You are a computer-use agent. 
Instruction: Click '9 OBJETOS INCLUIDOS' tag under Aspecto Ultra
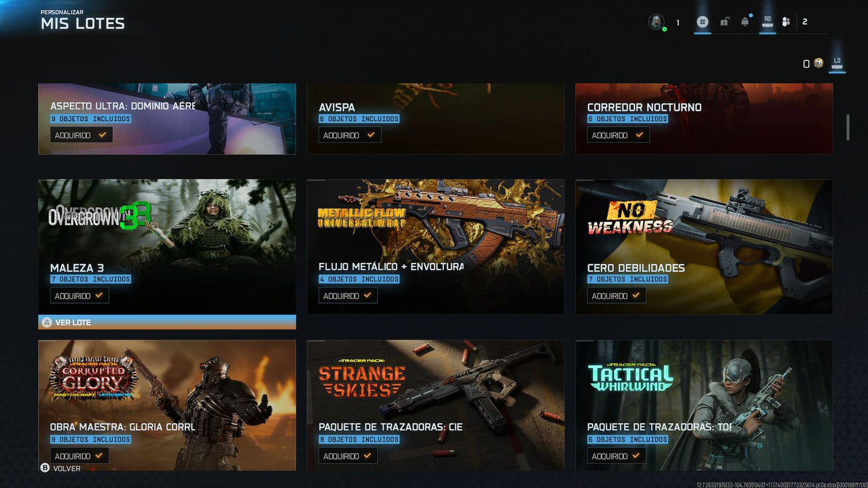(x=91, y=119)
